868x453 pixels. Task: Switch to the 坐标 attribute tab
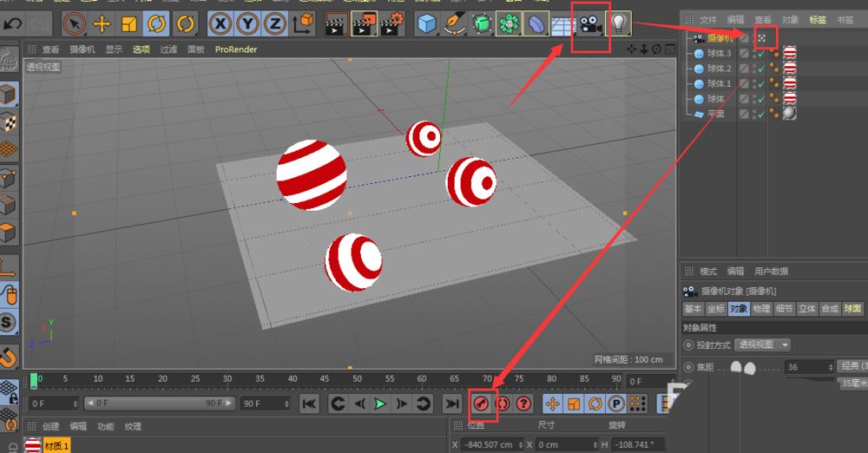[715, 309]
